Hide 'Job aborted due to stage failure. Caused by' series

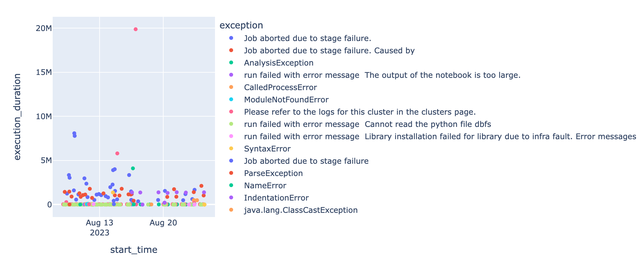click(329, 51)
